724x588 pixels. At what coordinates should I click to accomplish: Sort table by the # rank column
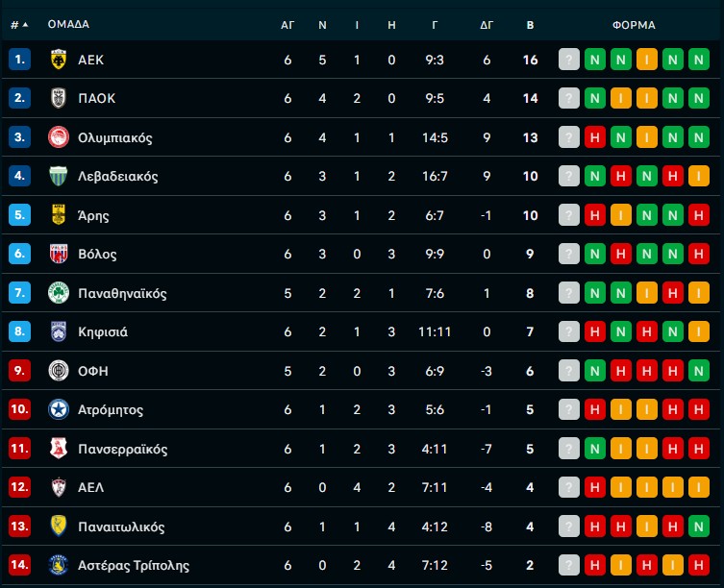pos(18,25)
